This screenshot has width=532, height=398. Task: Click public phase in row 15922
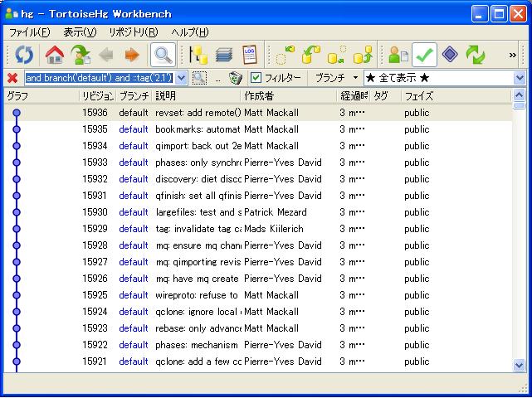click(x=417, y=345)
